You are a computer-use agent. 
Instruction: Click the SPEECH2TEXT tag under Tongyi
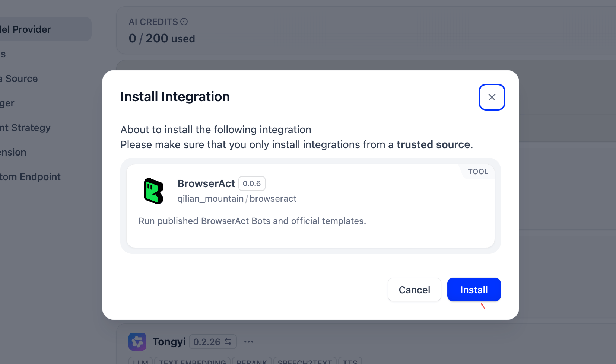(305, 361)
